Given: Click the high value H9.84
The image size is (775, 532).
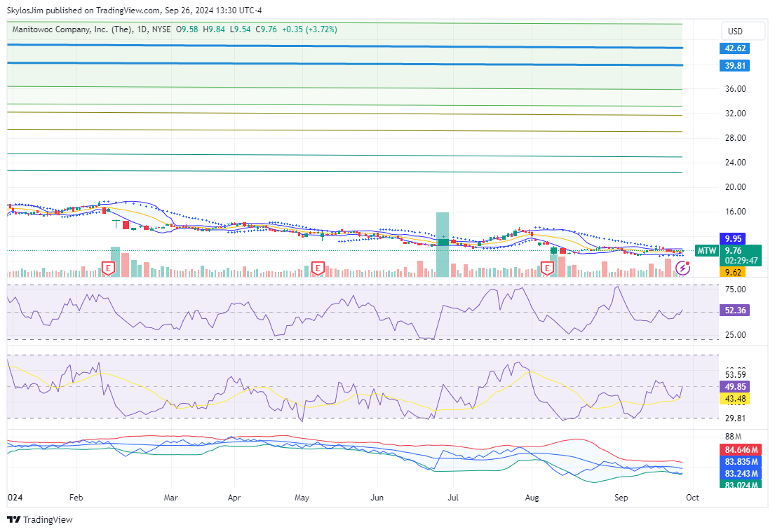Looking at the screenshot, I should coord(214,29).
